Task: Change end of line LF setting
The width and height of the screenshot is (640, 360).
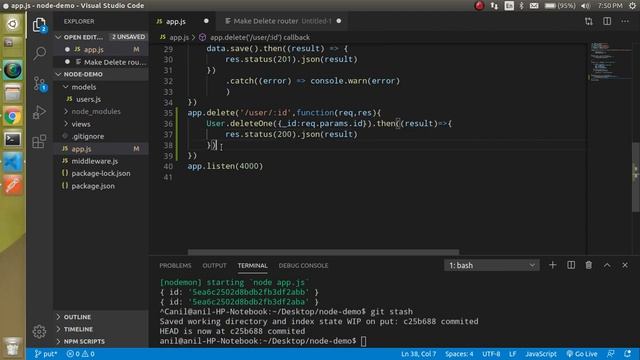Action: click(513, 354)
